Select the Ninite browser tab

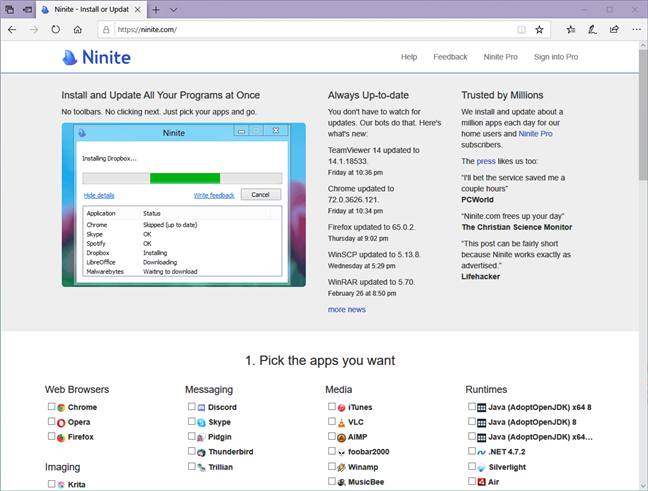point(91,10)
